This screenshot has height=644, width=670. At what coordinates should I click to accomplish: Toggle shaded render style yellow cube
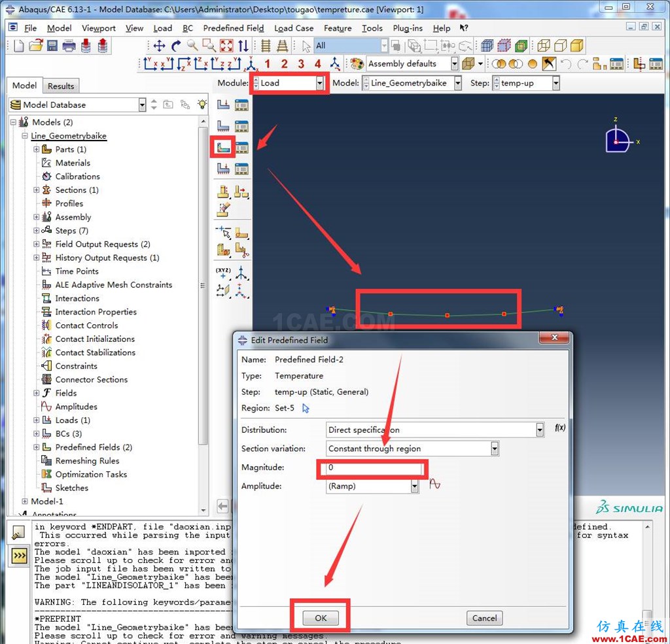click(577, 45)
